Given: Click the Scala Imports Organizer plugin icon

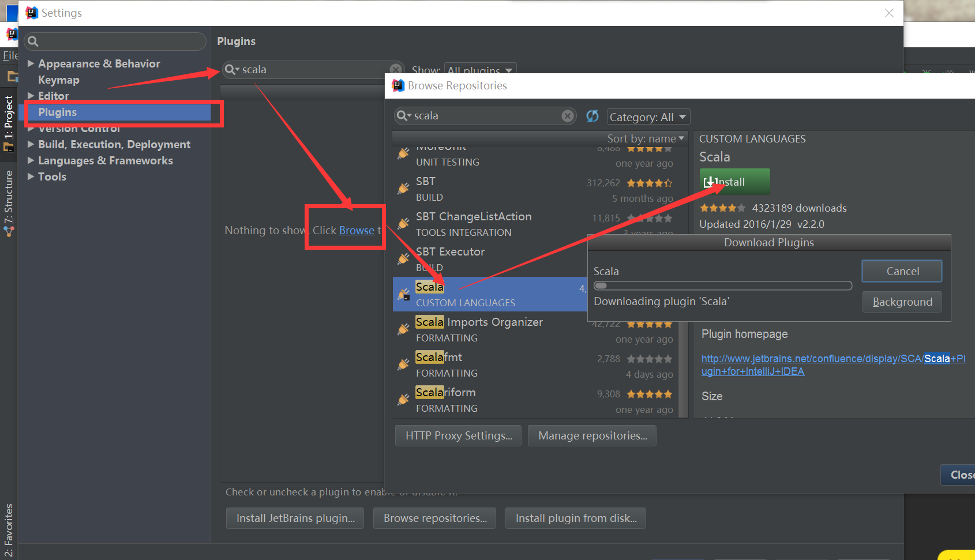Looking at the screenshot, I should coord(404,329).
